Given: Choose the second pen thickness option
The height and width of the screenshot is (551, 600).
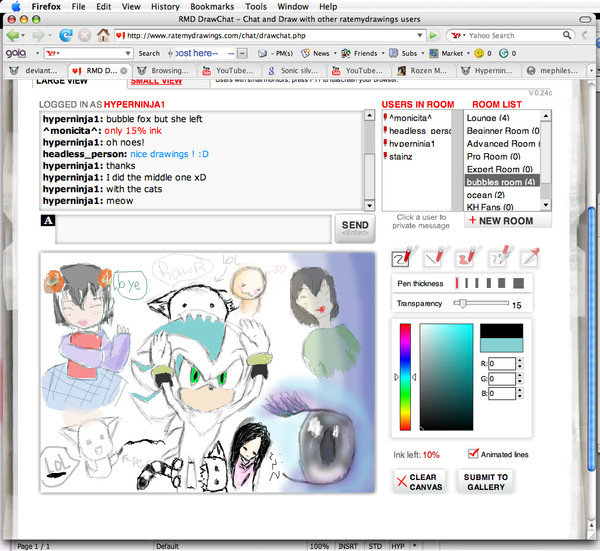Looking at the screenshot, I should coord(466,283).
